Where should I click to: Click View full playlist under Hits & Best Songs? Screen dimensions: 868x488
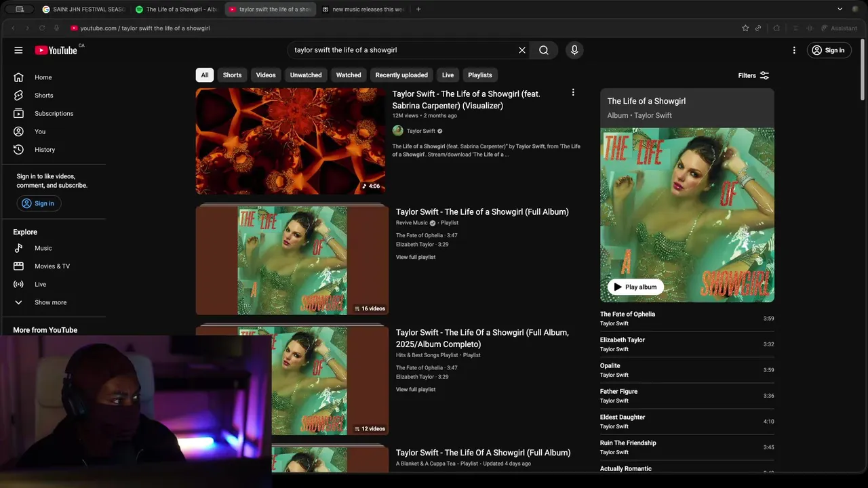click(x=416, y=390)
